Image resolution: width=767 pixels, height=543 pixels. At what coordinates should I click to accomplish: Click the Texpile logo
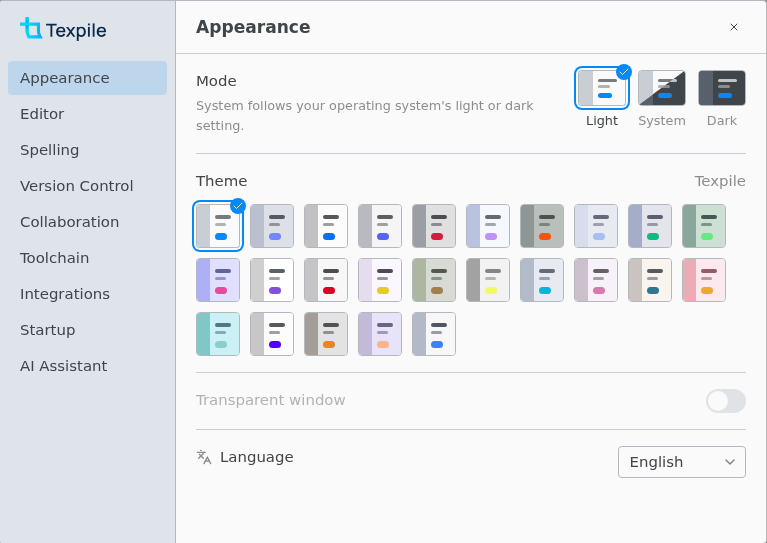[x=63, y=29]
